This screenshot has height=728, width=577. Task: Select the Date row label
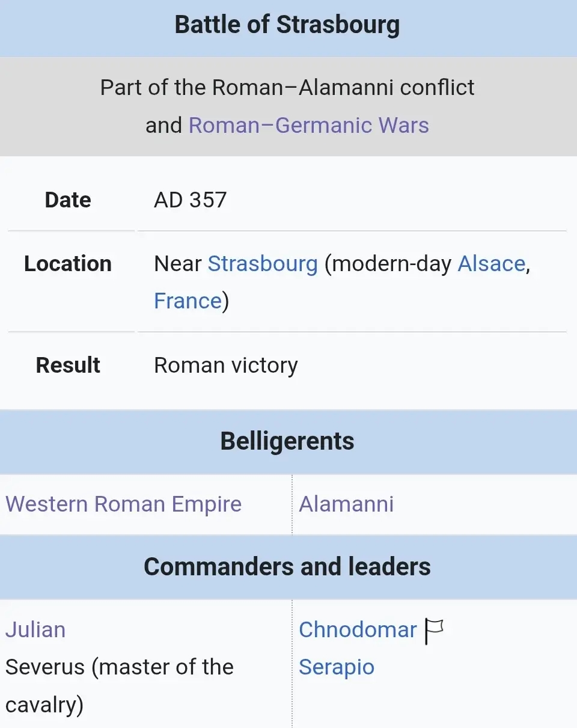click(68, 200)
